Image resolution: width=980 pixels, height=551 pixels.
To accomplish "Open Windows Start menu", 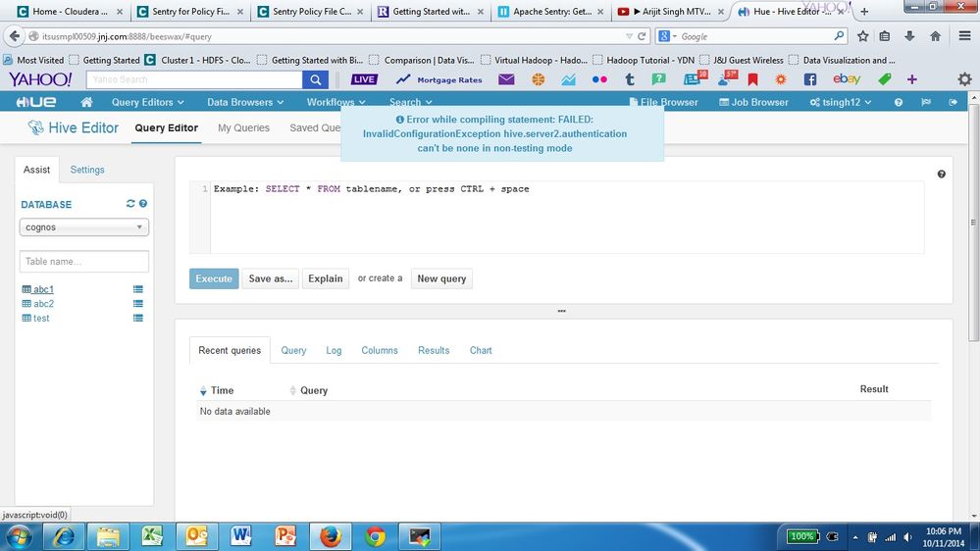I will pos(18,536).
